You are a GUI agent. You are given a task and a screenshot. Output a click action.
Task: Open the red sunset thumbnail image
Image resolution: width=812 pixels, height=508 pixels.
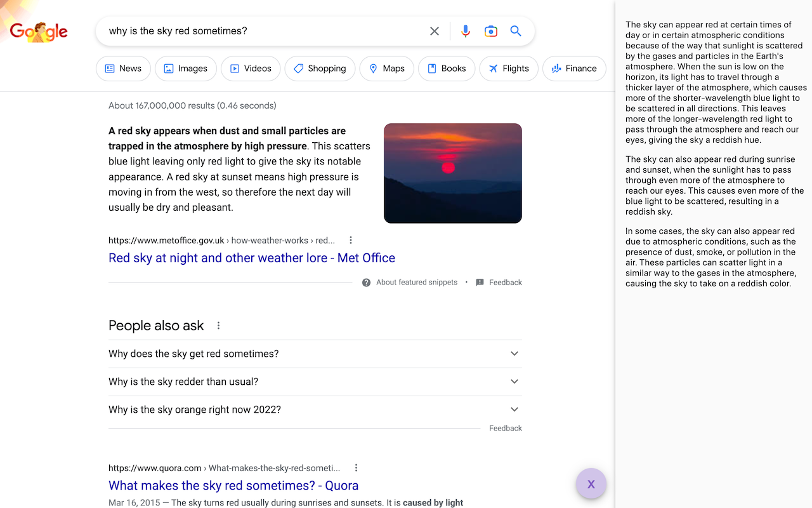pos(453,173)
